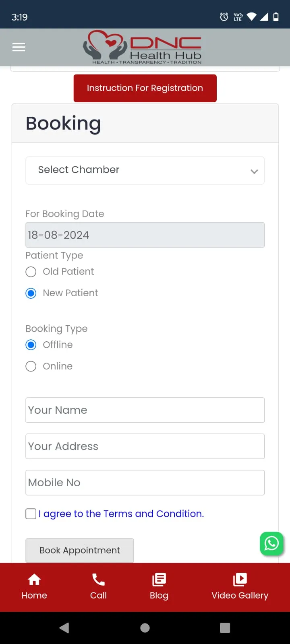290x644 pixels.
Task: Open WhatsApp chat floating icon
Action: pos(271,543)
